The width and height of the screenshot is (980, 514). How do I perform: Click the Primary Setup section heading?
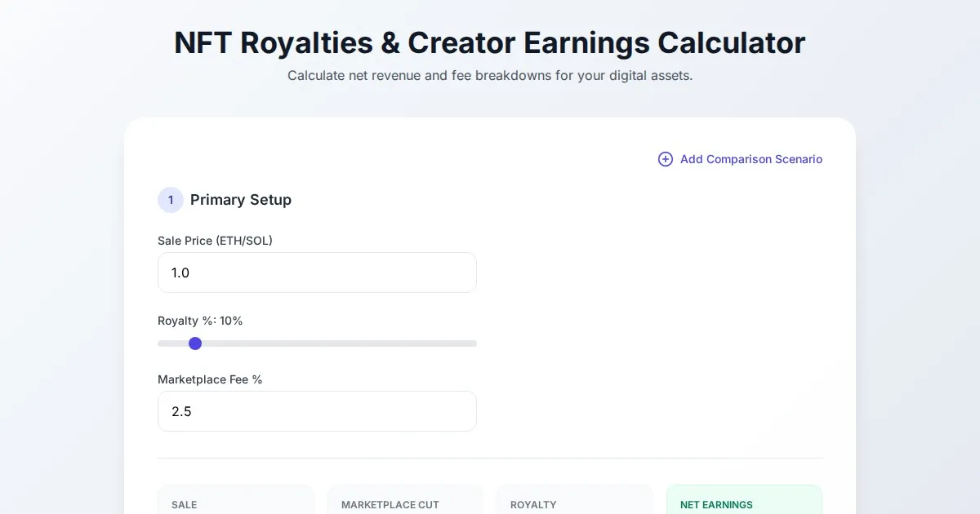pyautogui.click(x=241, y=200)
